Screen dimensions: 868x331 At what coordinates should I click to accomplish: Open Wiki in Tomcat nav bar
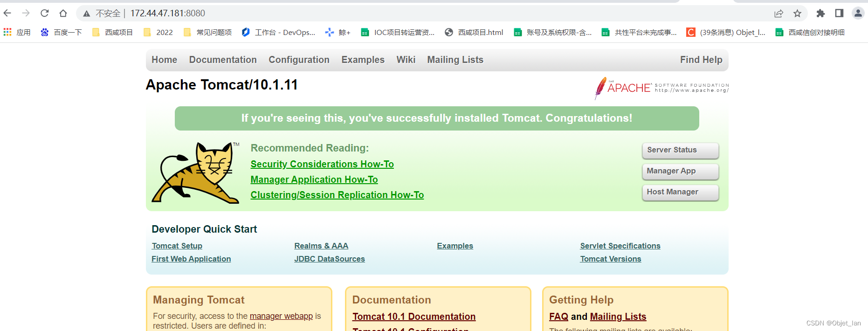pyautogui.click(x=406, y=60)
